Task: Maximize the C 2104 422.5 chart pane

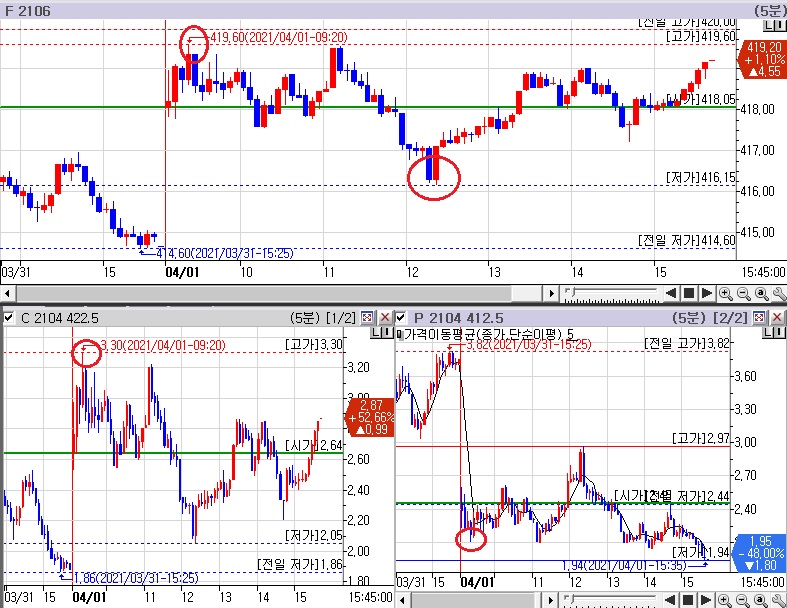Action: click(x=367, y=317)
